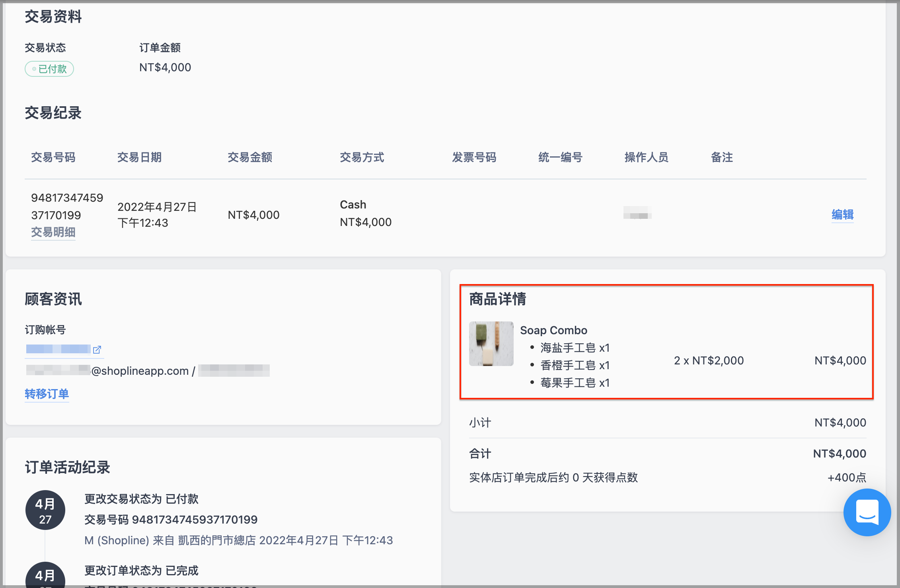Image resolution: width=900 pixels, height=588 pixels.
Task: Open the 交易明细 link
Action: point(53,232)
